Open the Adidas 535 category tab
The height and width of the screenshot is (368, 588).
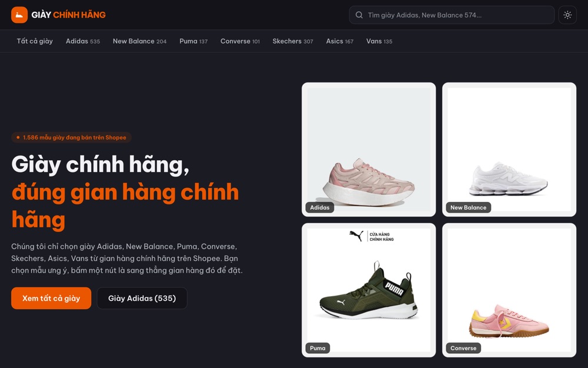pyautogui.click(x=83, y=41)
